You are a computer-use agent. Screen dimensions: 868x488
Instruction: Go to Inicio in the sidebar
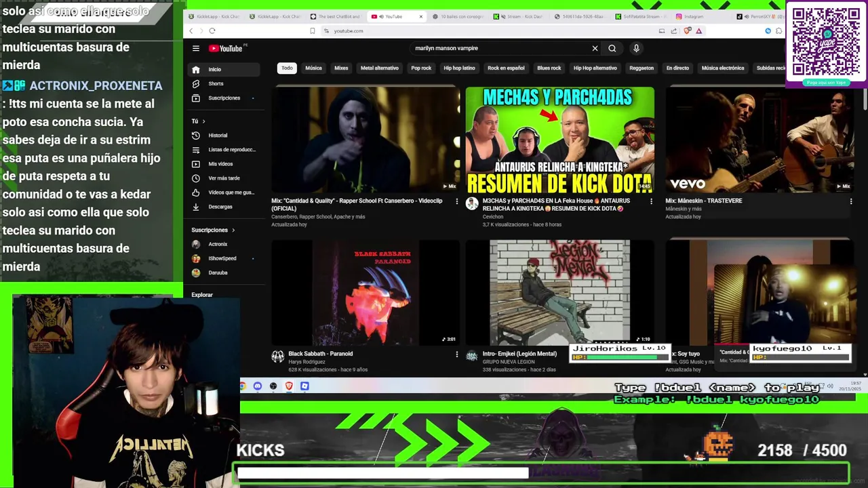[224, 69]
